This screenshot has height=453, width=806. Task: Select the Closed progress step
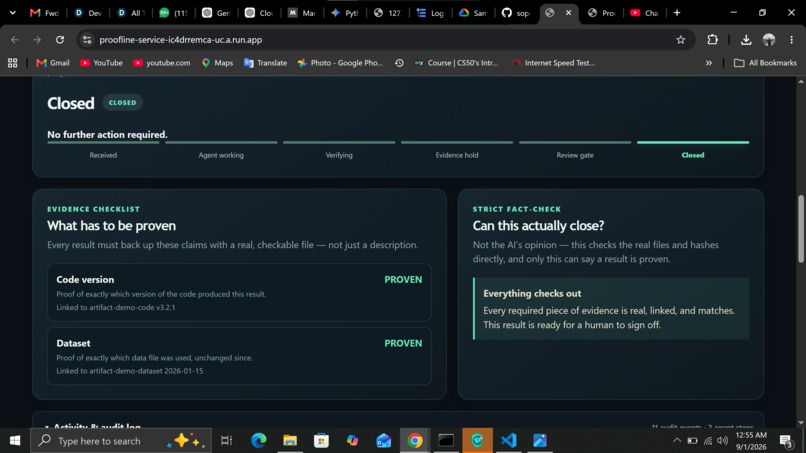click(x=692, y=149)
